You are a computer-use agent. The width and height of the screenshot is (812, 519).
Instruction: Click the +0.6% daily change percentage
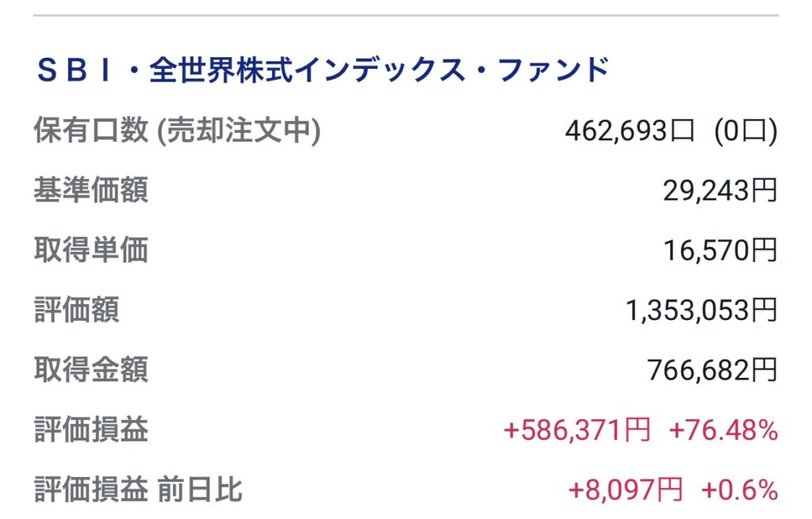pos(739,490)
